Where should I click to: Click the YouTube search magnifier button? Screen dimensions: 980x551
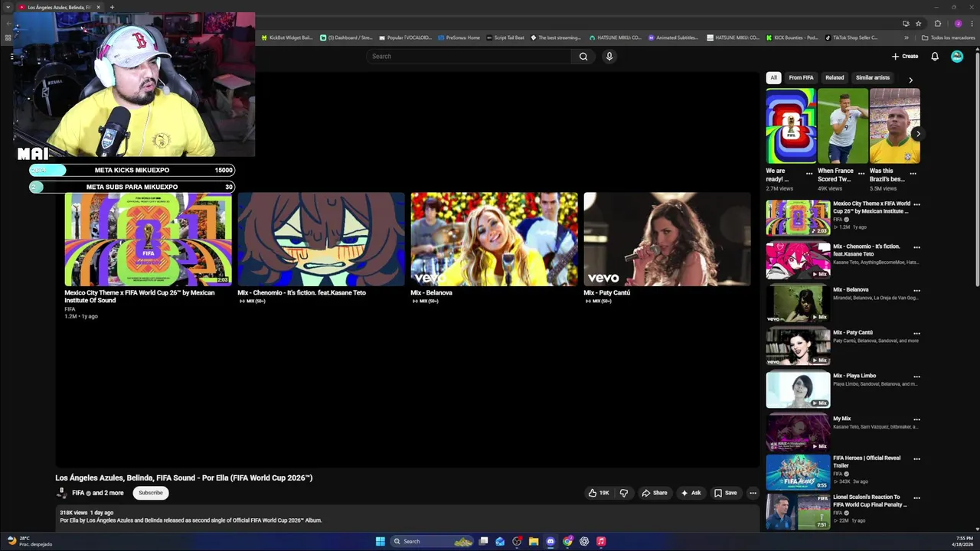tap(583, 56)
